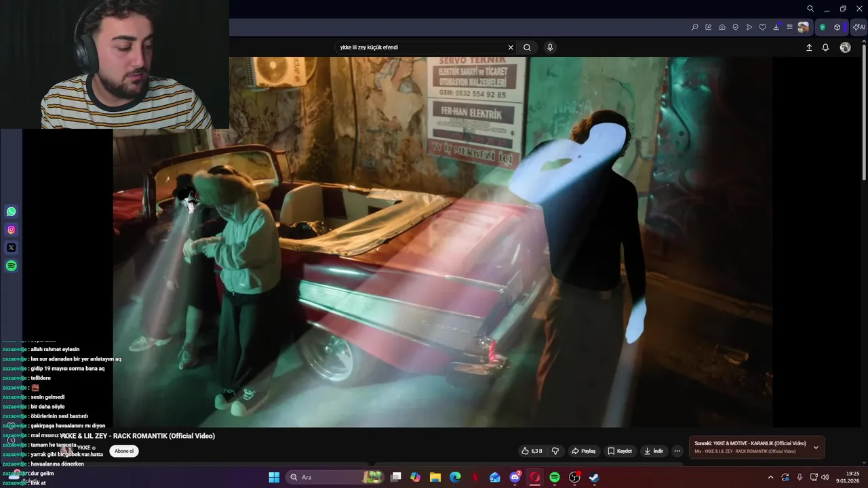868x488 pixels.
Task: Open browser downloads icon
Action: (776, 27)
